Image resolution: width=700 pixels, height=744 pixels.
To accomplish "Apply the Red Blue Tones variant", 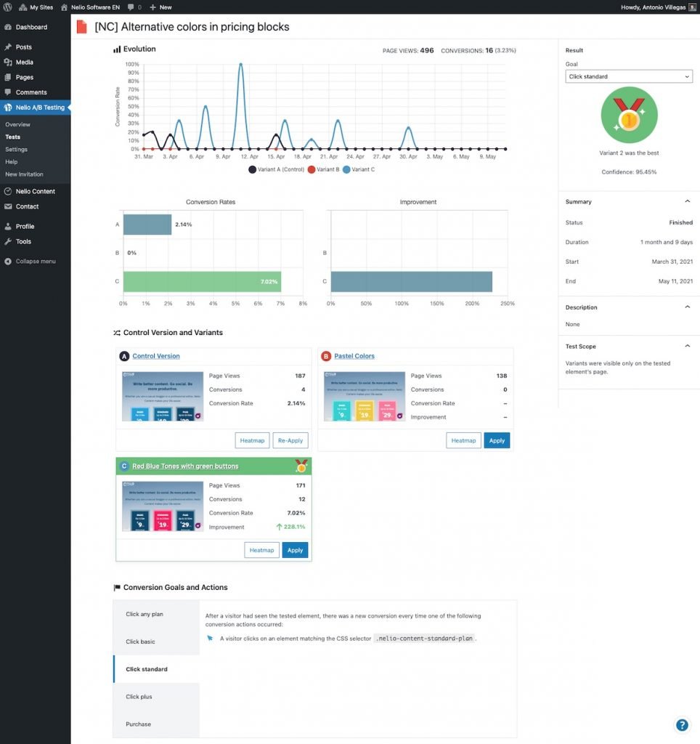I will [295, 550].
